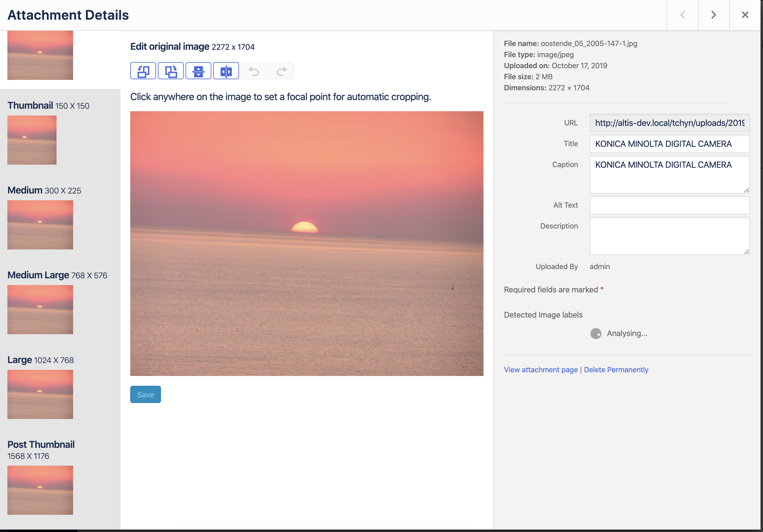
Task: Click the flip horizontal icon
Action: point(226,71)
